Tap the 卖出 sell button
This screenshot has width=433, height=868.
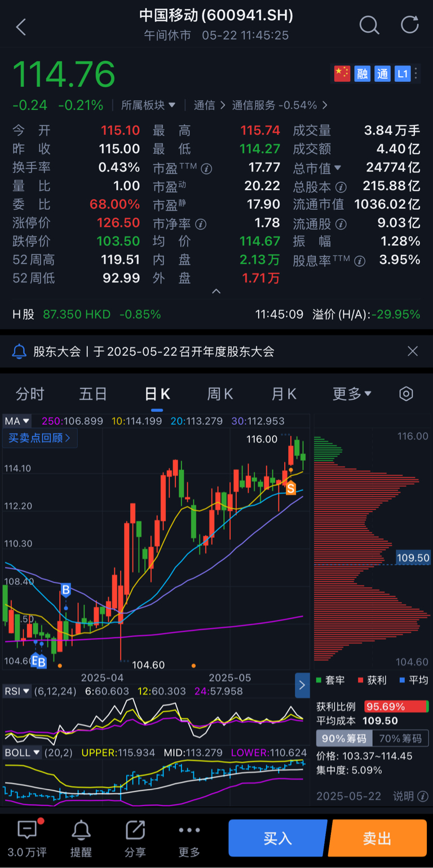coord(377,839)
